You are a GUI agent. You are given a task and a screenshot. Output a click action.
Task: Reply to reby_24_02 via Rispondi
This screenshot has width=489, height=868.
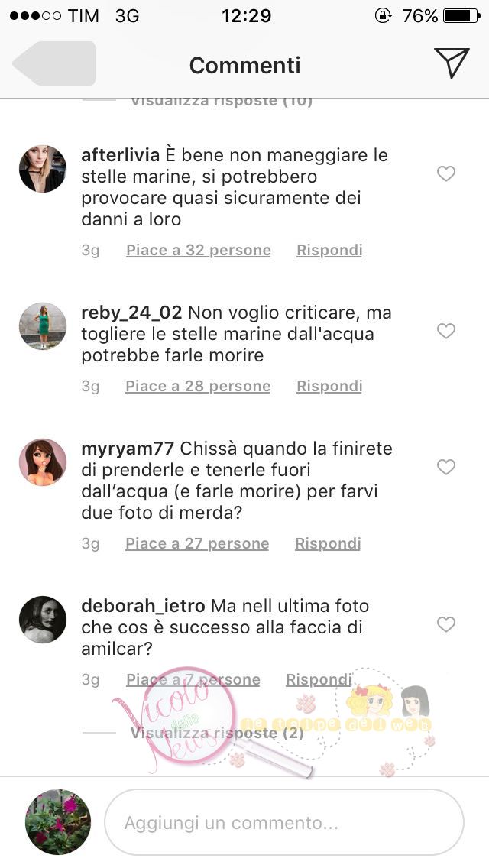[329, 386]
